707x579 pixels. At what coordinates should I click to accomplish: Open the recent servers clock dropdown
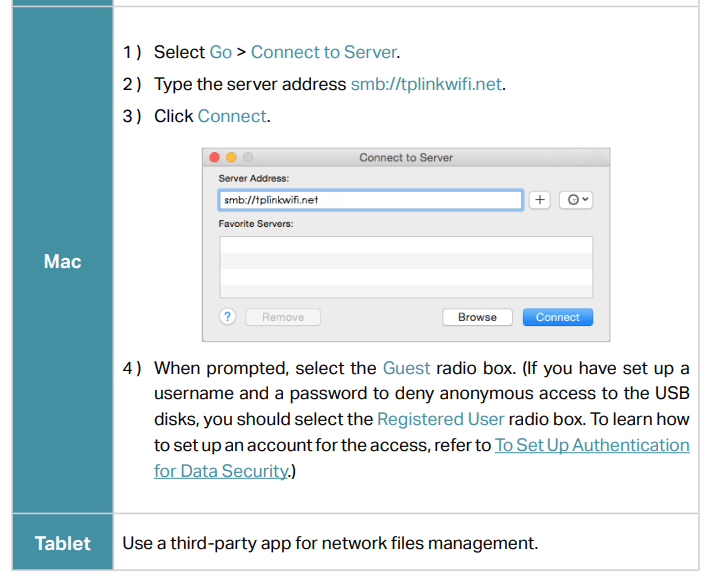coord(575,200)
